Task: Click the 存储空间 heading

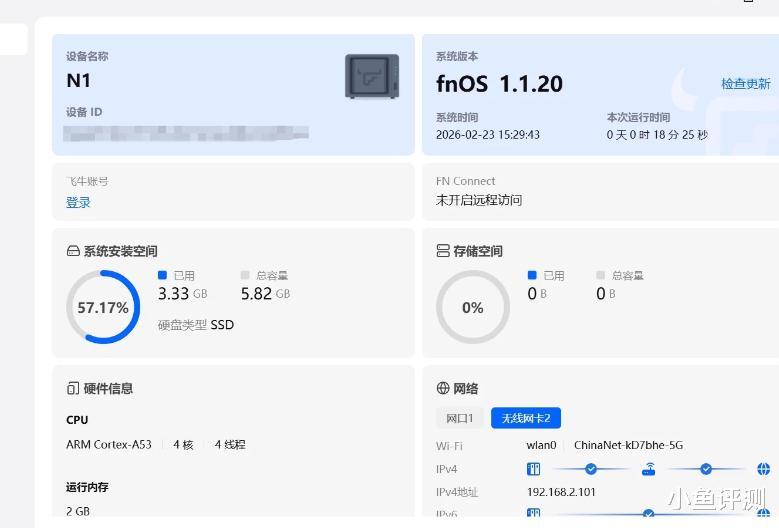Action: click(x=478, y=251)
